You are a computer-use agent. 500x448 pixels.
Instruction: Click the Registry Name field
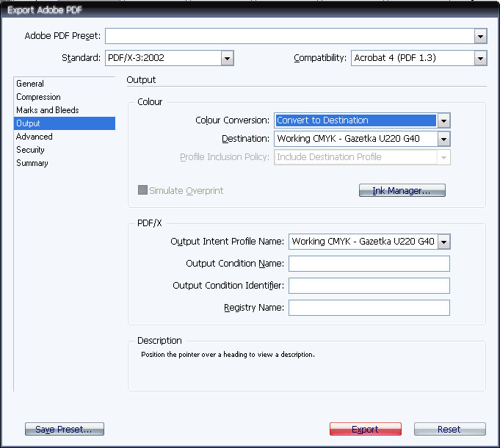369,308
